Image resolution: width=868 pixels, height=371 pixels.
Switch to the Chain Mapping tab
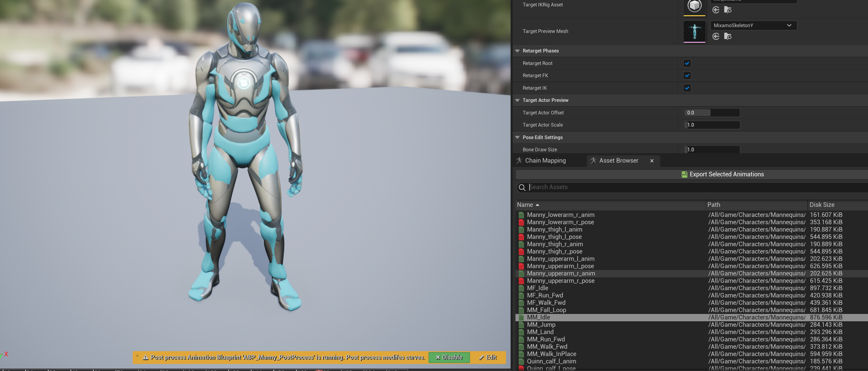pos(545,161)
